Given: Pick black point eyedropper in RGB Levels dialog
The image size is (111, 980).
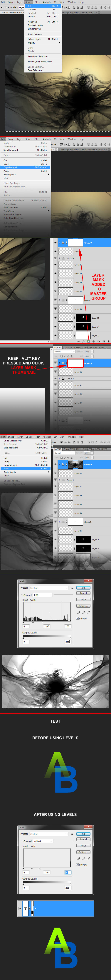Looking at the screenshot, I should [x=79, y=613].
